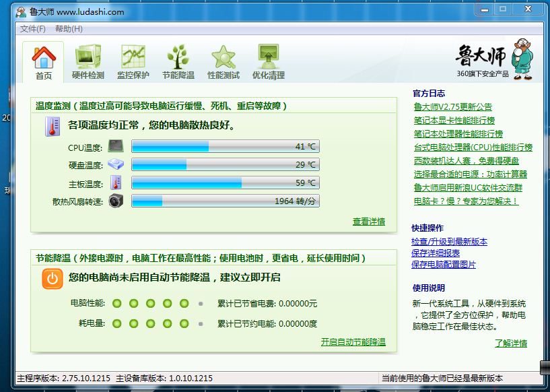Open 西数装机达人赛，免费得硬盘 link

pos(466,161)
